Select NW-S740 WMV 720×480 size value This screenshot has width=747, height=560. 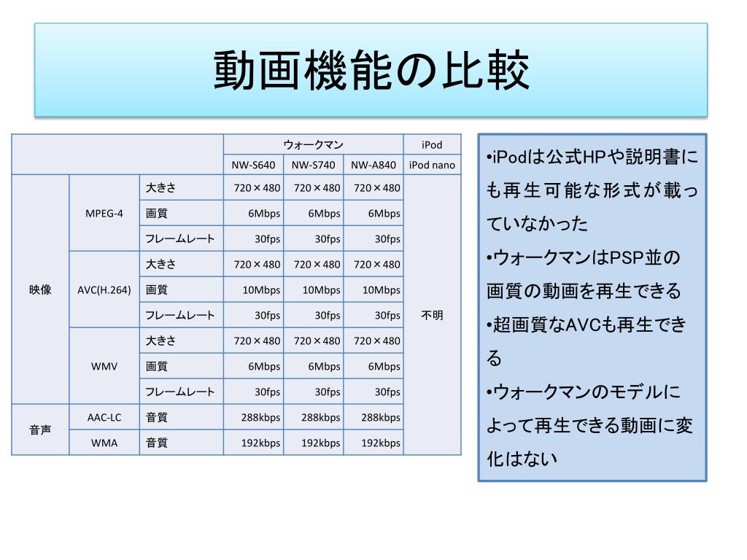[314, 341]
